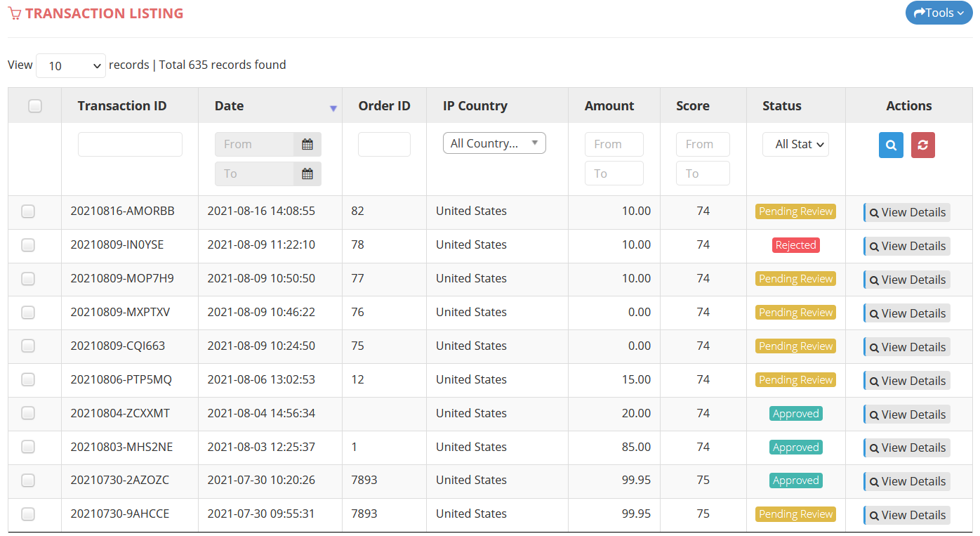Viewport: 980px width, 536px height.
Task: Tick the checkbox for 20210804-ZCXXMT
Action: 28,414
